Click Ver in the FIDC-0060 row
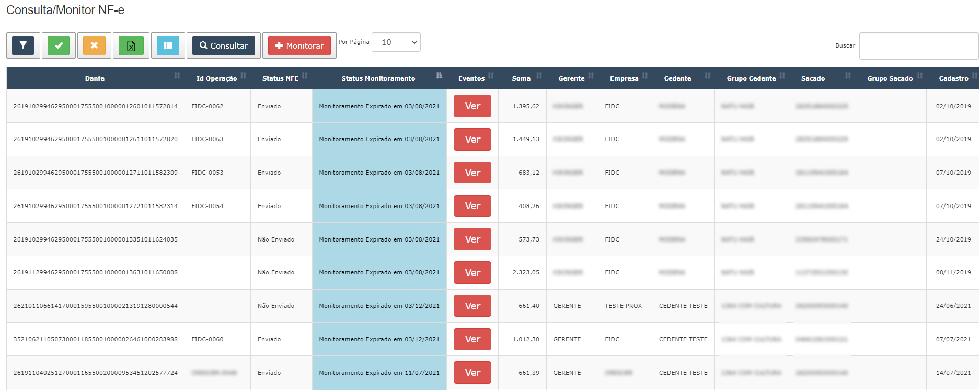980x390 pixels. (x=472, y=339)
